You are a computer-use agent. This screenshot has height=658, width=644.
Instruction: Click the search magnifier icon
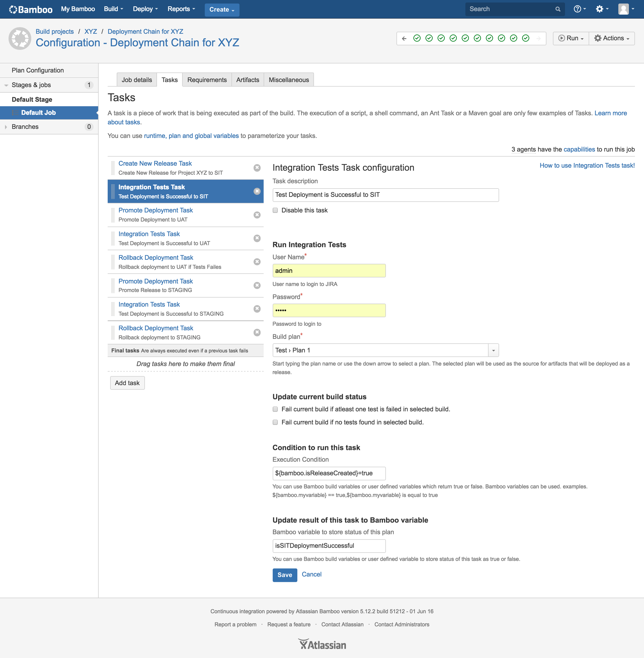pyautogui.click(x=557, y=9)
